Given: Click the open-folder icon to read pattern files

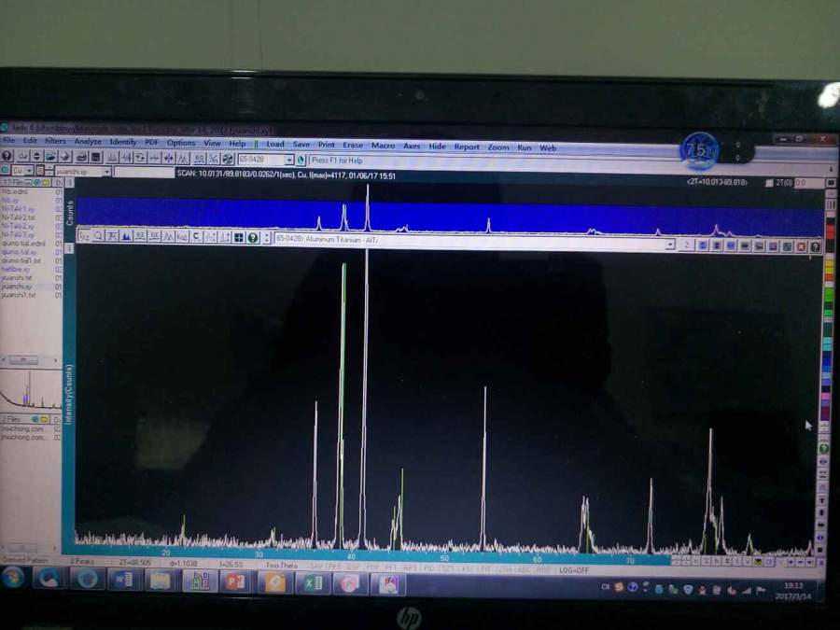Looking at the screenshot, I should (50, 157).
